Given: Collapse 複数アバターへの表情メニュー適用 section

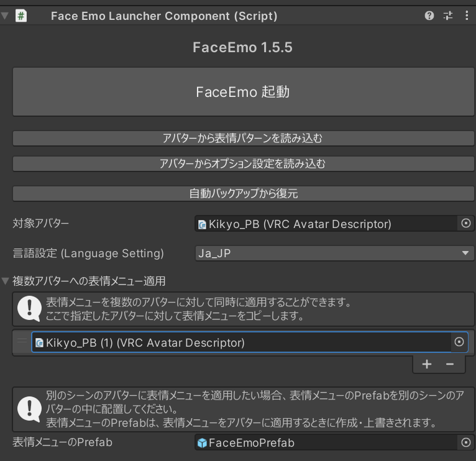Looking at the screenshot, I should [x=5, y=281].
